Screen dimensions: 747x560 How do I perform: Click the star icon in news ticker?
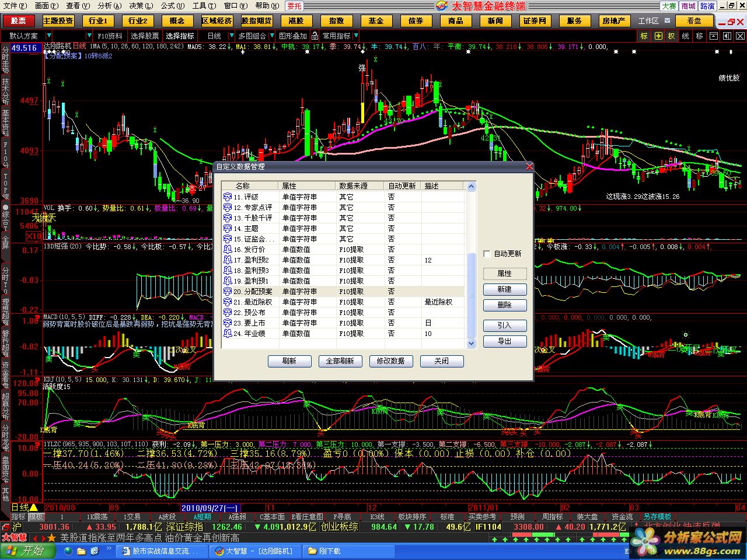52,537
